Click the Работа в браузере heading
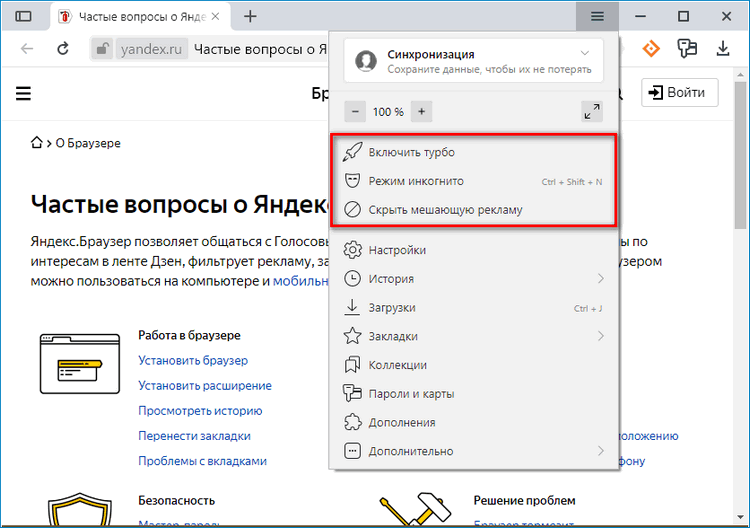The image size is (750, 528). [x=189, y=335]
